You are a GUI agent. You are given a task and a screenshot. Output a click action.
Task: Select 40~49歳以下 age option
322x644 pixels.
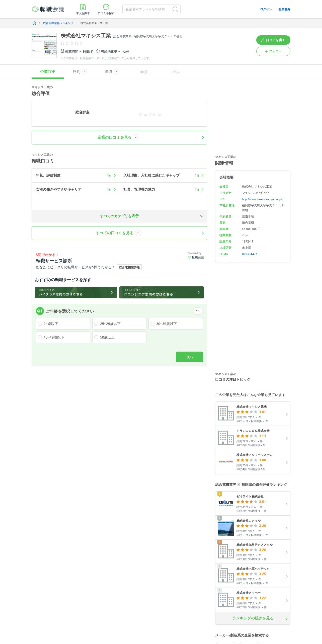[x=63, y=337]
